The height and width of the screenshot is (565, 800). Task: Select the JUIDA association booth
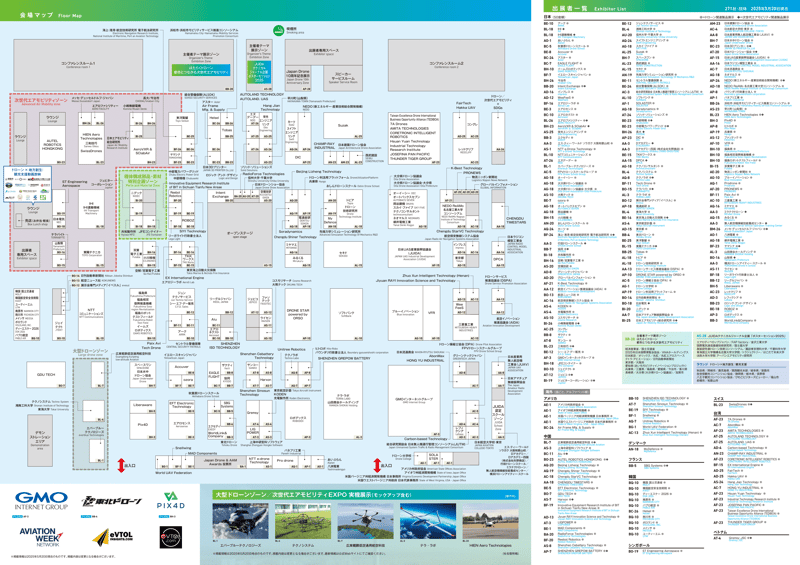click(414, 255)
